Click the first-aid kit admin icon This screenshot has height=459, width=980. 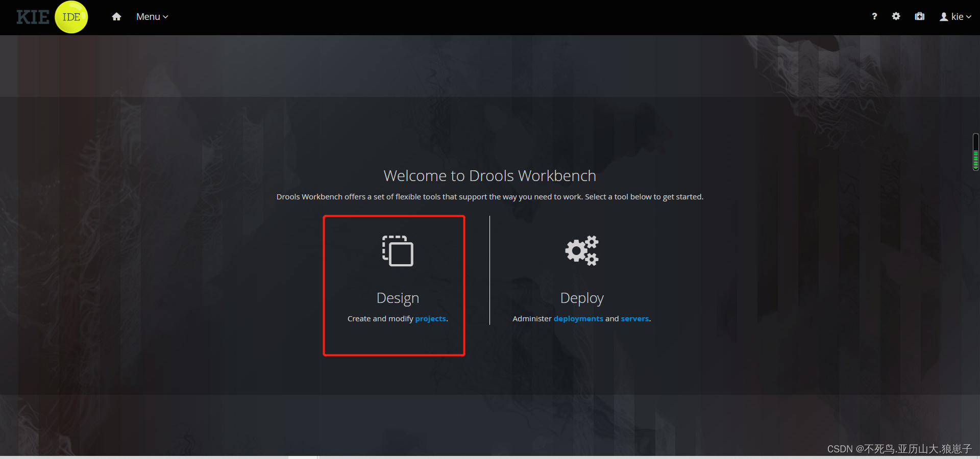click(919, 16)
